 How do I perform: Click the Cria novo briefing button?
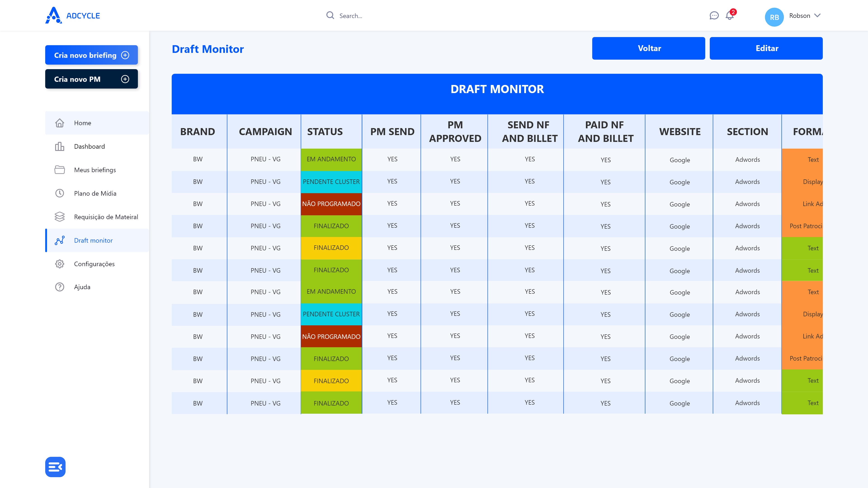[91, 55]
